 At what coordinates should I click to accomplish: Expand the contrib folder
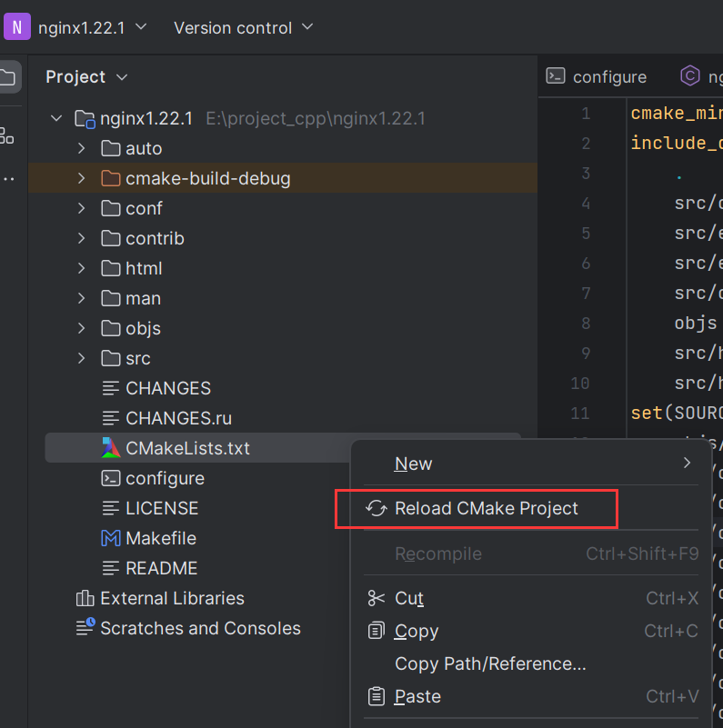click(x=81, y=238)
